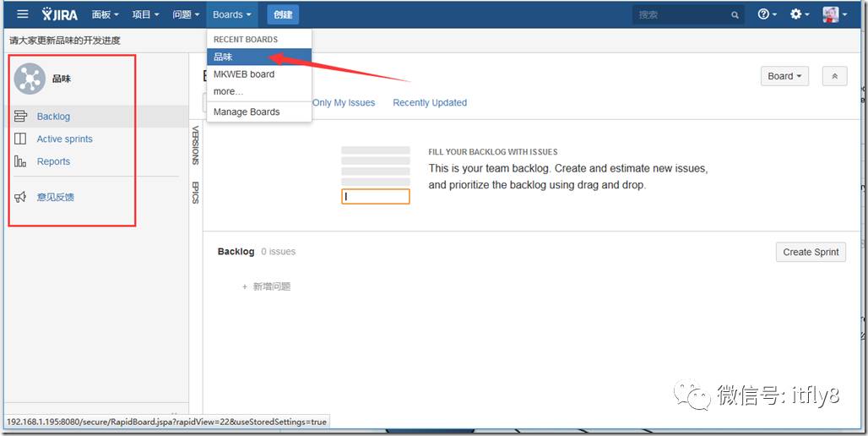Image resolution: width=868 pixels, height=436 pixels.
Task: Open the Board dropdown button
Action: pos(784,76)
